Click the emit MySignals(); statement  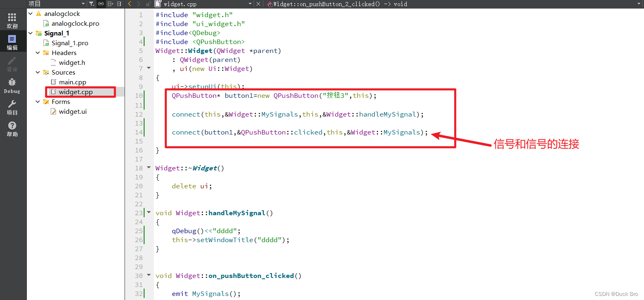point(206,293)
